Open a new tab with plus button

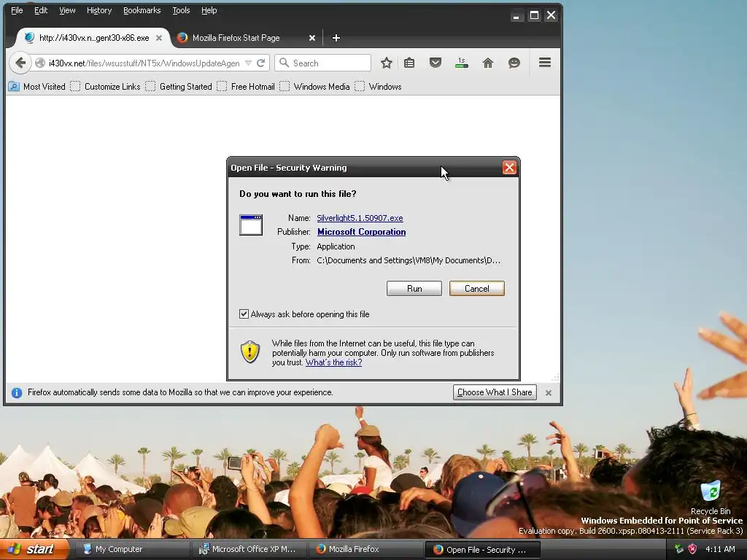pyautogui.click(x=336, y=38)
